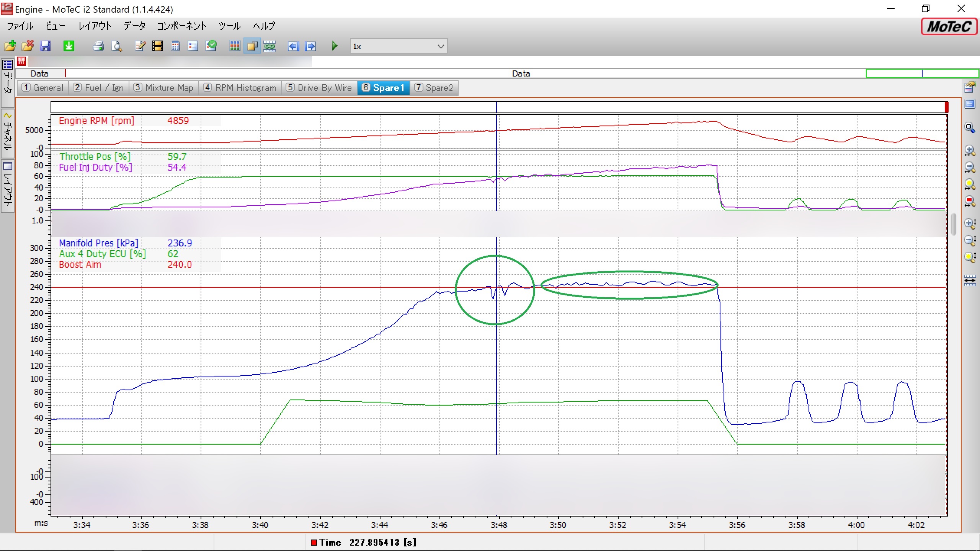Open the ツール menu
This screenshot has height=551, width=980.
pos(229,26)
